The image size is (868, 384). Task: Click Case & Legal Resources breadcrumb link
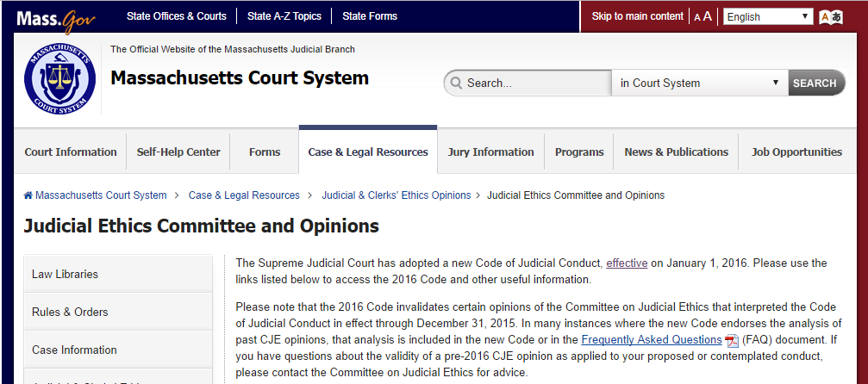click(244, 195)
